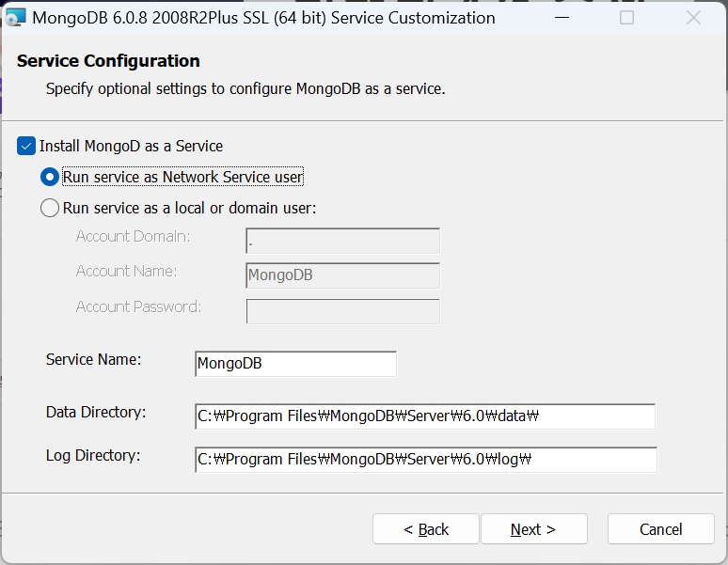Image resolution: width=728 pixels, height=565 pixels.
Task: Click the Data Directory path field
Action: (425, 416)
